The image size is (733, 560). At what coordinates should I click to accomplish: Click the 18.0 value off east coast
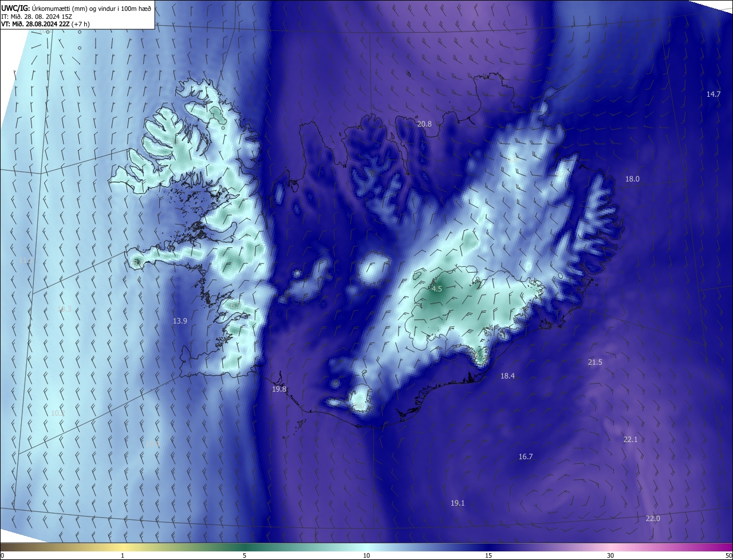pos(632,179)
